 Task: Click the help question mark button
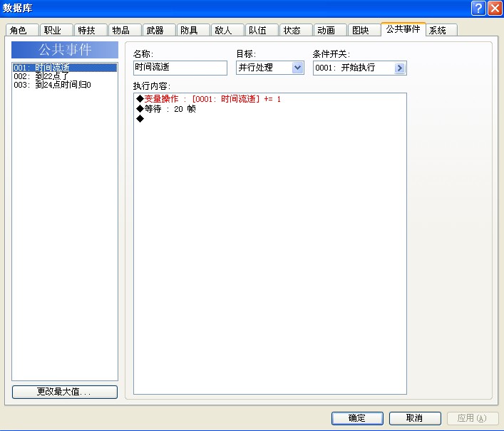coord(478,8)
